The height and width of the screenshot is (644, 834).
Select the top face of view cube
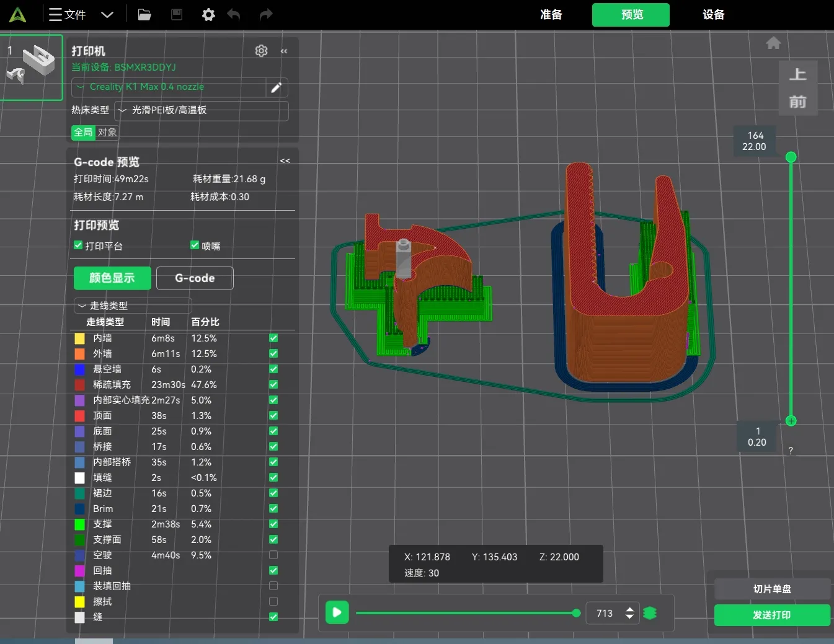pyautogui.click(x=798, y=74)
